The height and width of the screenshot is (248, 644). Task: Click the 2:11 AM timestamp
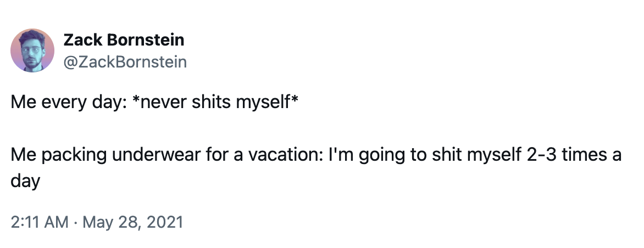click(40, 223)
